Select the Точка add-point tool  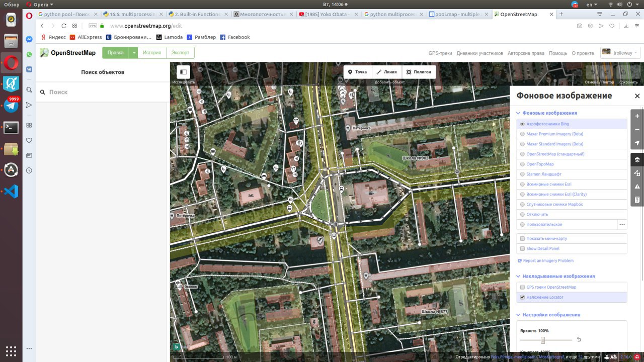(358, 72)
